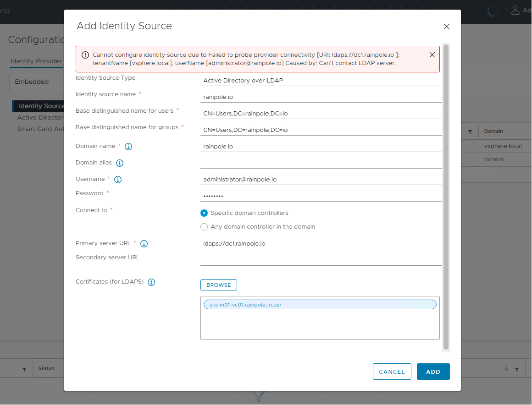Open the Certificates (for LDAPS) info tooltip

pos(151,282)
